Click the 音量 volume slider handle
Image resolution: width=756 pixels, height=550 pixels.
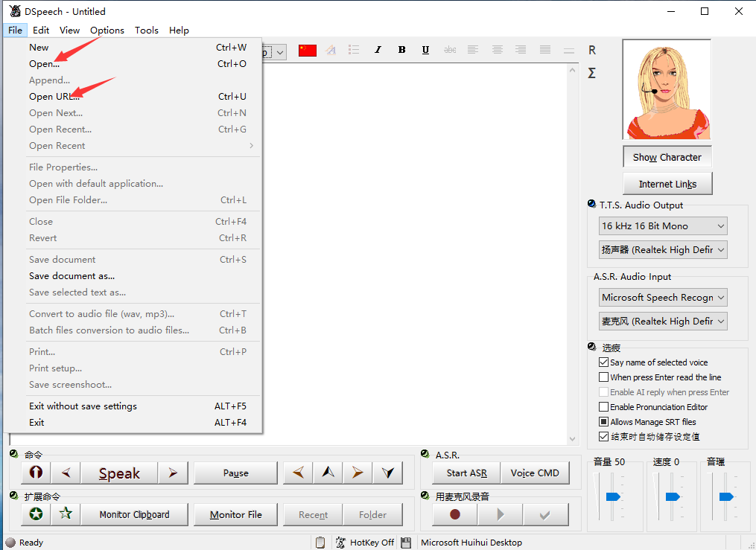612,496
